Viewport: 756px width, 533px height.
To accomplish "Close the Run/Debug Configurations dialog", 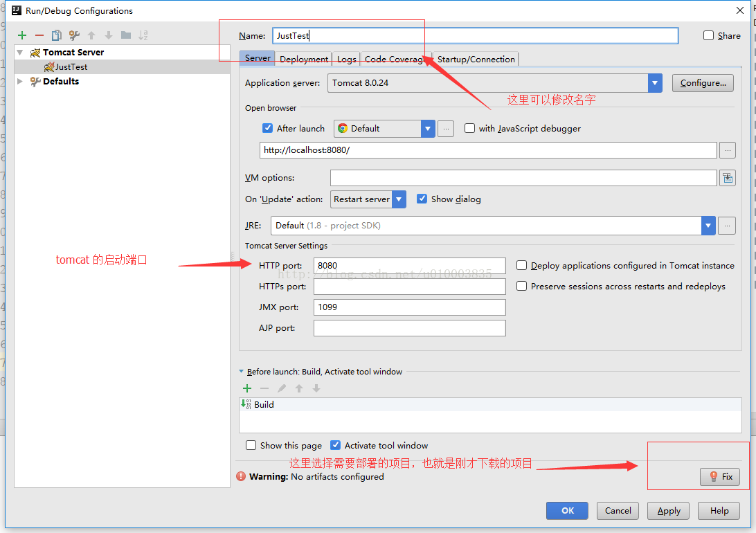I will [740, 10].
